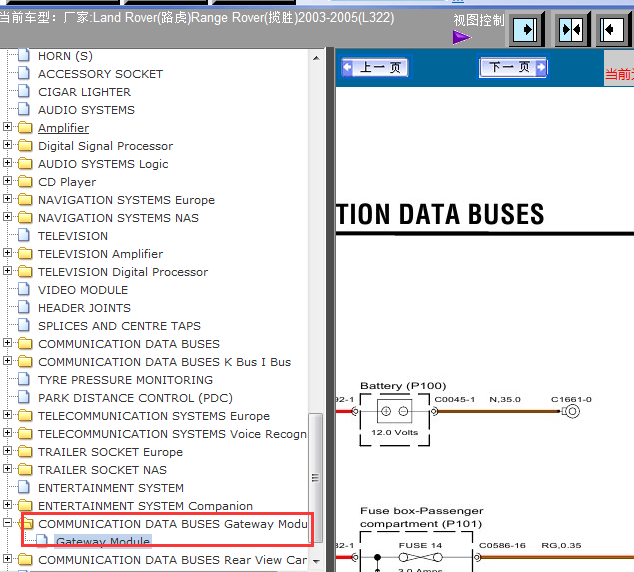Click the HEADER JOINTS document icon
This screenshot has height=572, width=634.
point(24,307)
